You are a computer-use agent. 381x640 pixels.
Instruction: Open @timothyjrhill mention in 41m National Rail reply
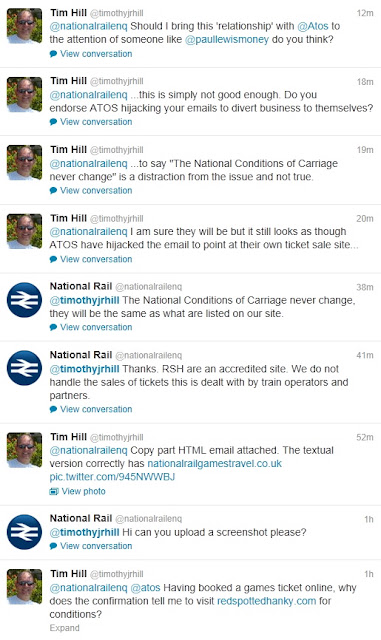click(x=85, y=369)
